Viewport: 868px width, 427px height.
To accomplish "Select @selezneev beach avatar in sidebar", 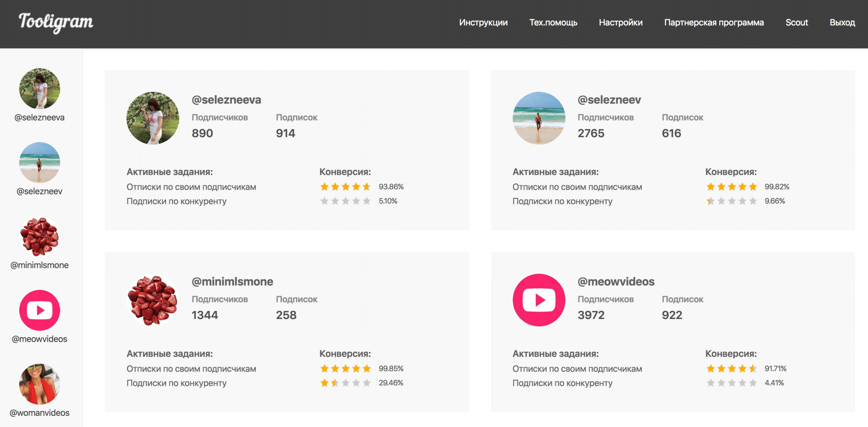I will point(40,162).
